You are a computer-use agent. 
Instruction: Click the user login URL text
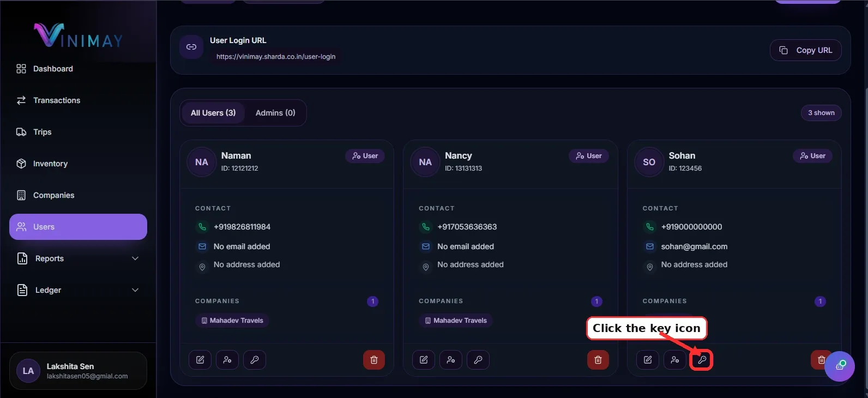pyautogui.click(x=276, y=57)
